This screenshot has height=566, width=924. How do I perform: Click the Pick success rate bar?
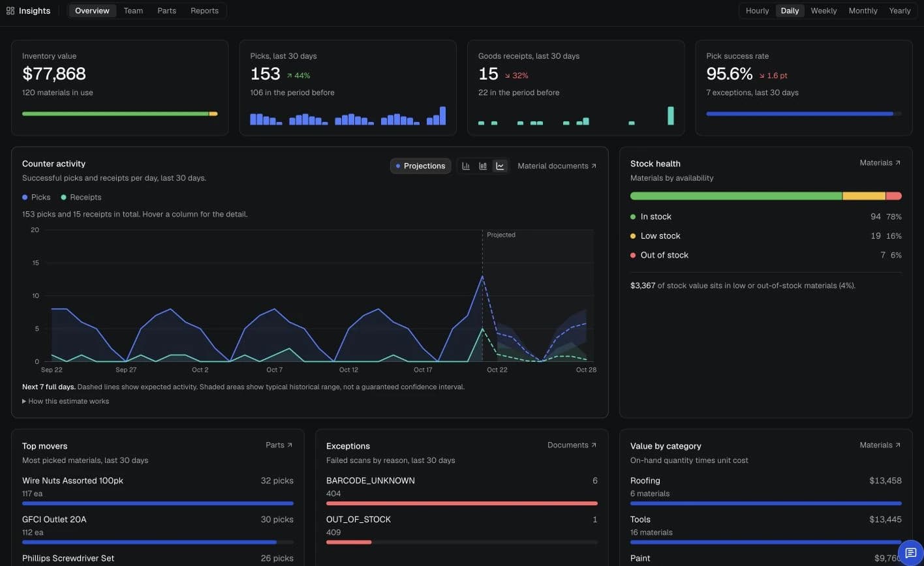click(804, 114)
